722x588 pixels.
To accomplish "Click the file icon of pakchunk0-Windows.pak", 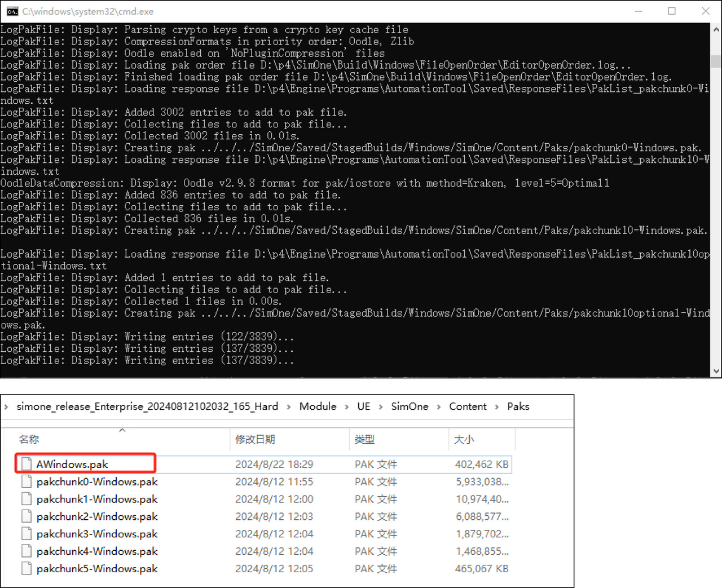I will 26,481.
